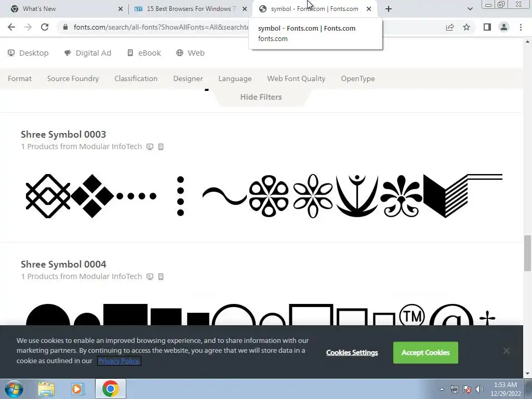Expand the Language filter

click(235, 79)
